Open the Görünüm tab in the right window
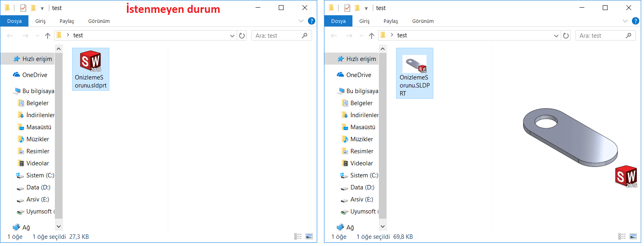The image size is (644, 246). 423,21
